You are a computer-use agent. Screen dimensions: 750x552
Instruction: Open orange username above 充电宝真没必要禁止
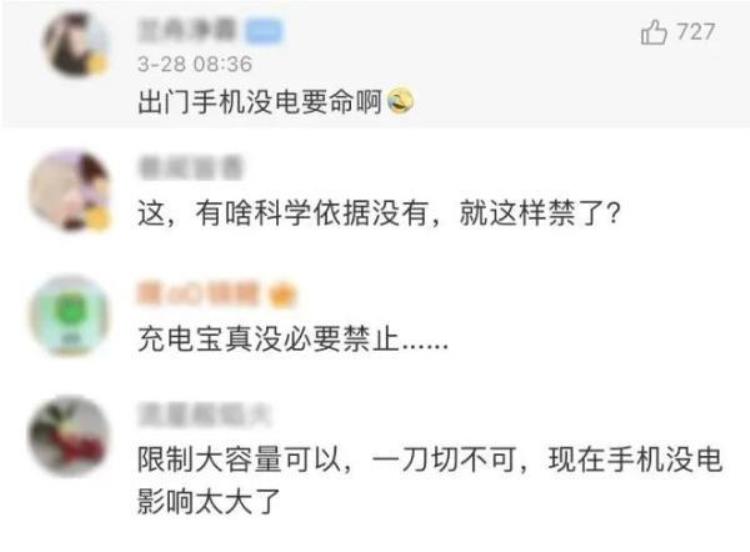[x=198, y=293]
